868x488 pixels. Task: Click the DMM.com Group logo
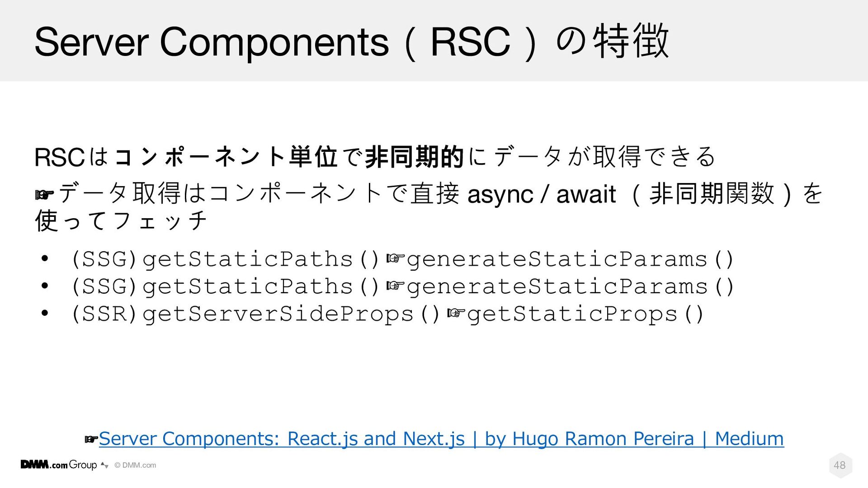59,465
